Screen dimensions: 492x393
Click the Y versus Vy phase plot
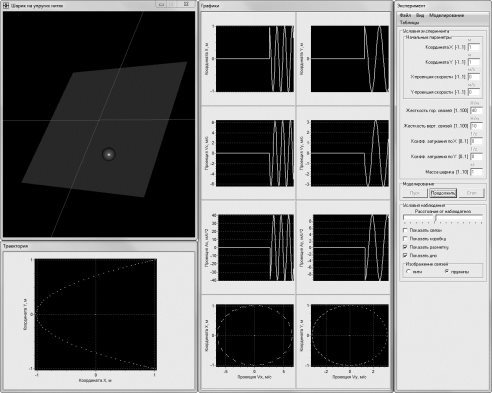pyautogui.click(x=350, y=335)
